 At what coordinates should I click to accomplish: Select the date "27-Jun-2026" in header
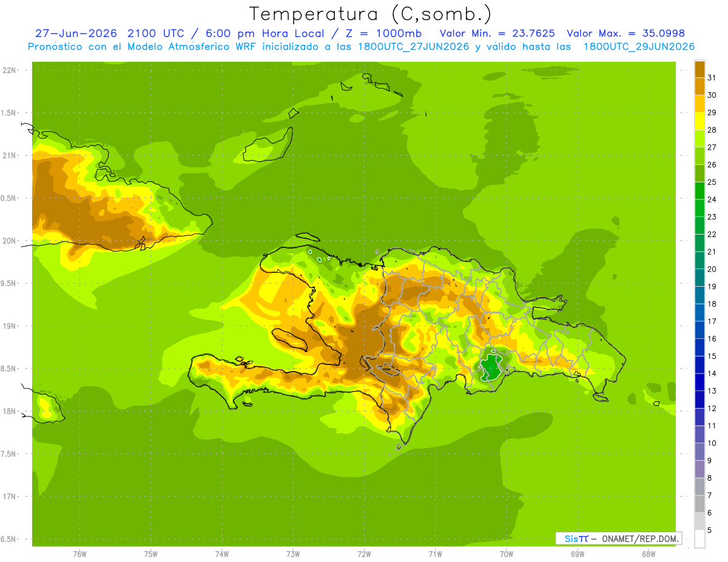click(75, 33)
